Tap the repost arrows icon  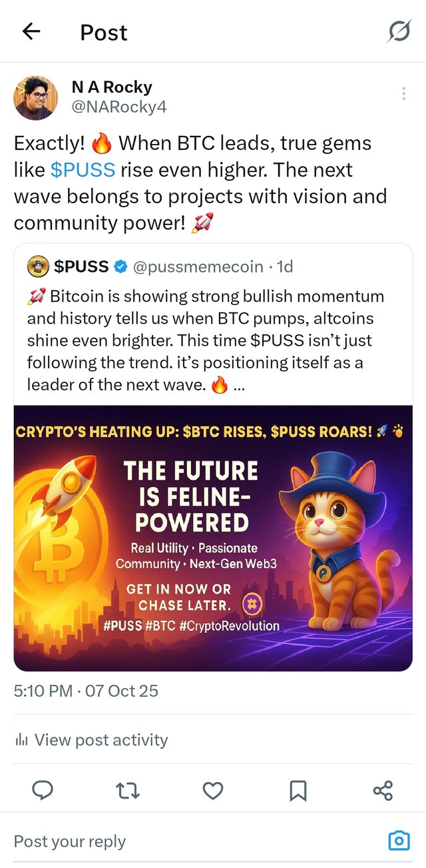(x=127, y=791)
